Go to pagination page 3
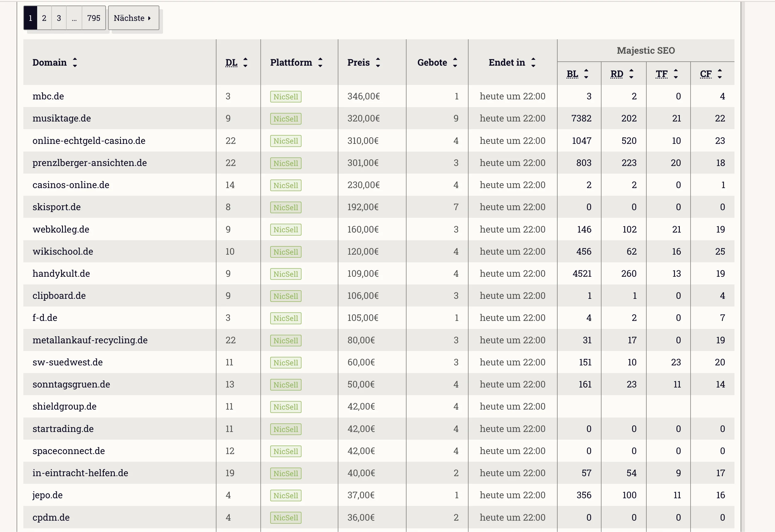 pos(59,18)
